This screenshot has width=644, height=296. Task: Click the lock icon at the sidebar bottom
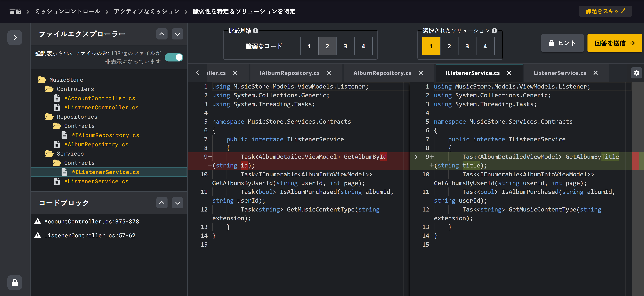[x=15, y=283]
